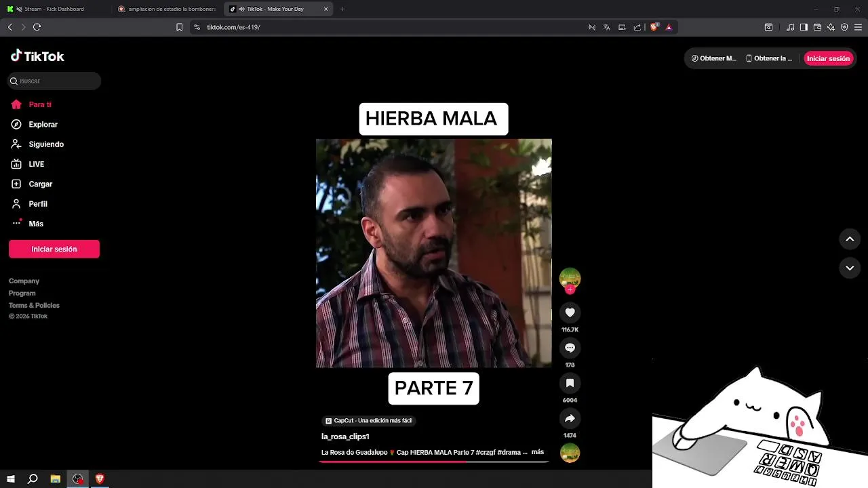Unmute Kick Dashboard tab audio icon
Viewport: 868px width, 488px height.
coord(19,9)
